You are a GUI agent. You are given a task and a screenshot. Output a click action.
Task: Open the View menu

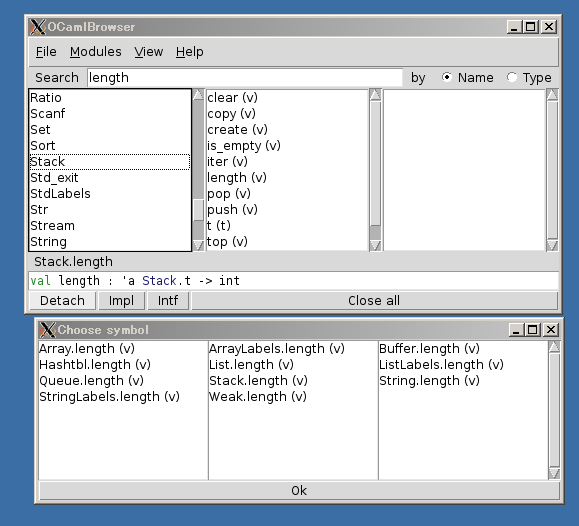tap(148, 52)
